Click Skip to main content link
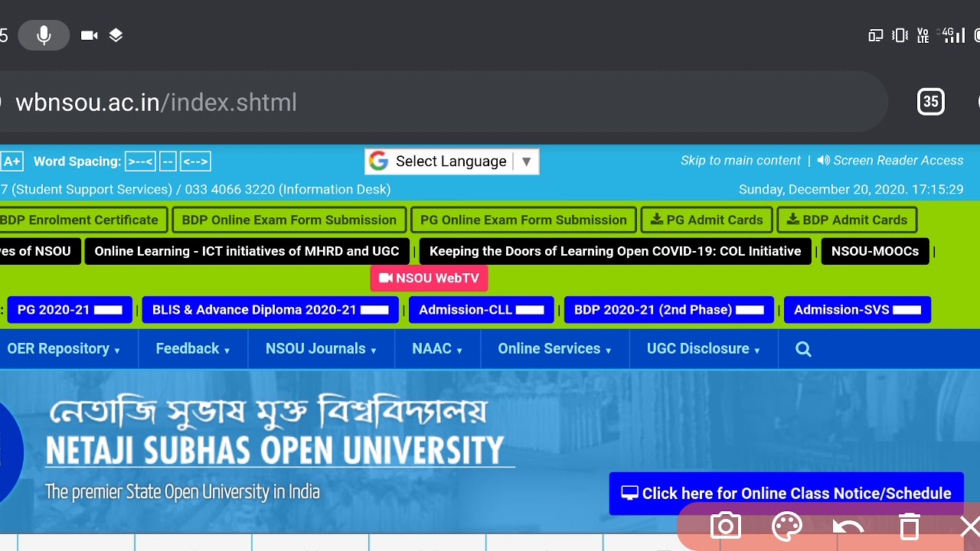Viewport: 980px width, 551px height. 740,161
